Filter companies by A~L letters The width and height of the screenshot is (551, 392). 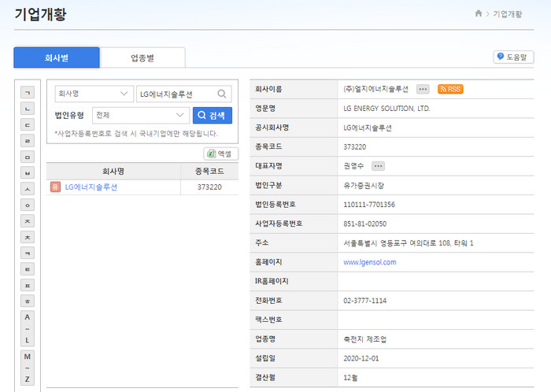(28, 328)
